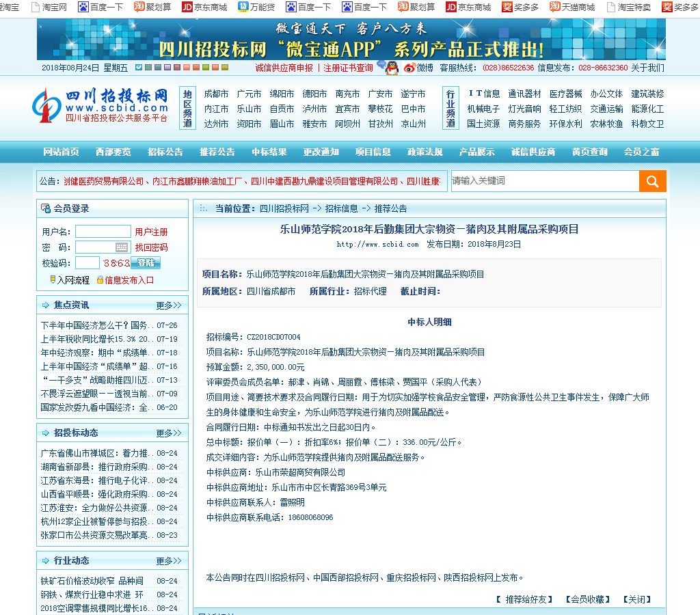
Task: Click the keyword search input field
Action: (544, 181)
